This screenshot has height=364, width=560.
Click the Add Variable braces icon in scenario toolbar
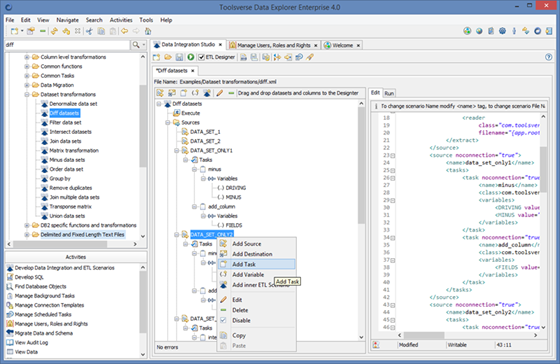click(195, 93)
